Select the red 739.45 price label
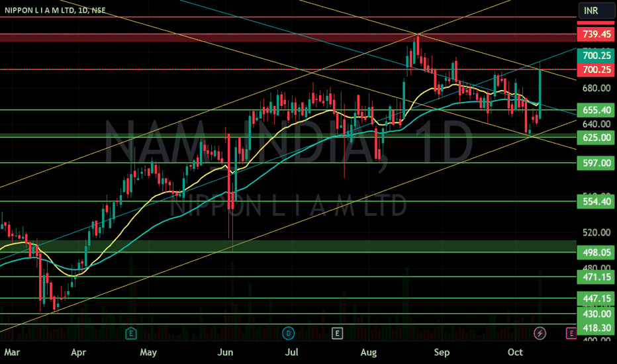Image resolution: width=617 pixels, height=364 pixels. click(596, 34)
